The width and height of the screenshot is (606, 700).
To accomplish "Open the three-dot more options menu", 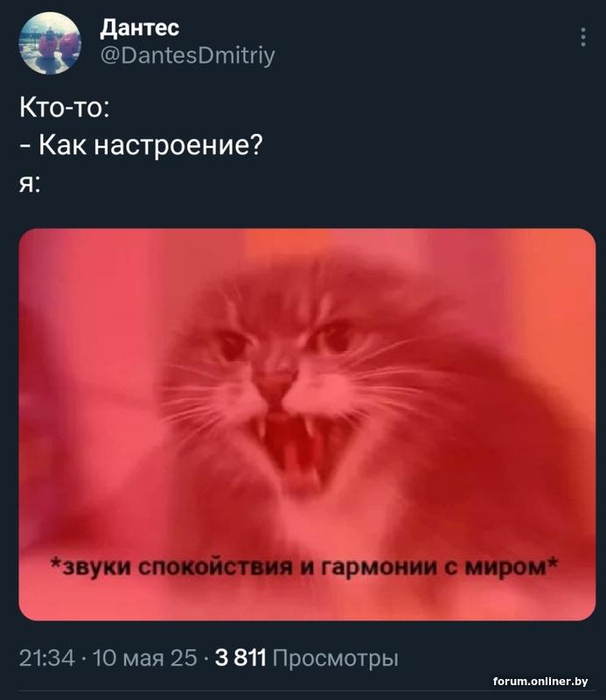I will [582, 37].
